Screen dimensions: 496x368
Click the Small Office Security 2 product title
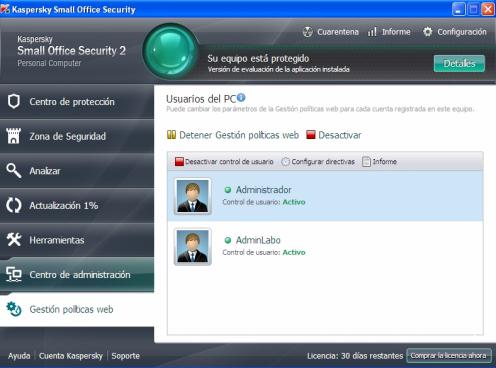point(71,51)
